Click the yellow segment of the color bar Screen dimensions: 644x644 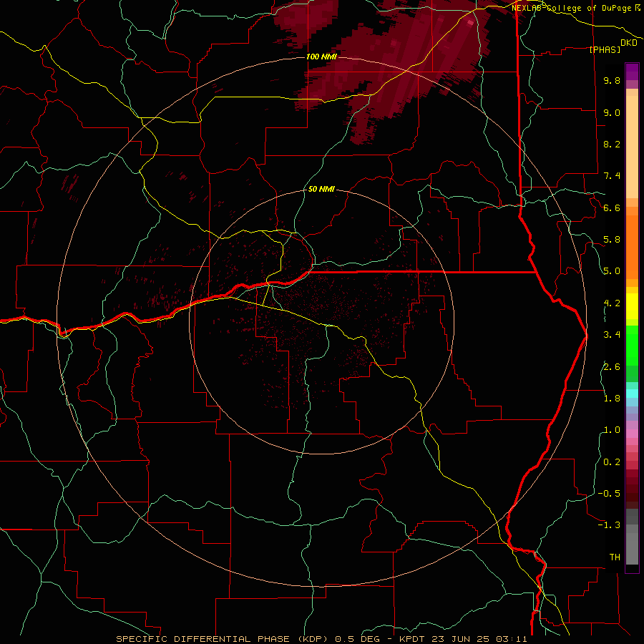[x=632, y=306]
